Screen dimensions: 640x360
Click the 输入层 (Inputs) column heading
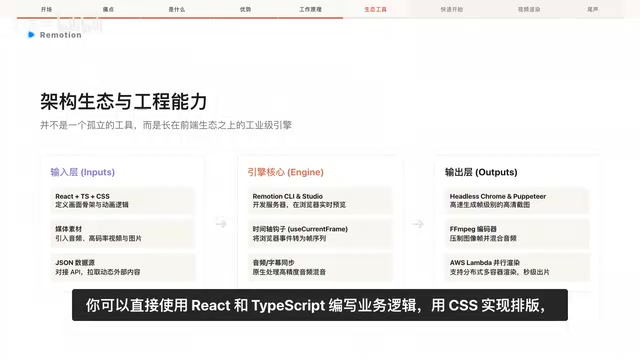pyautogui.click(x=82, y=172)
